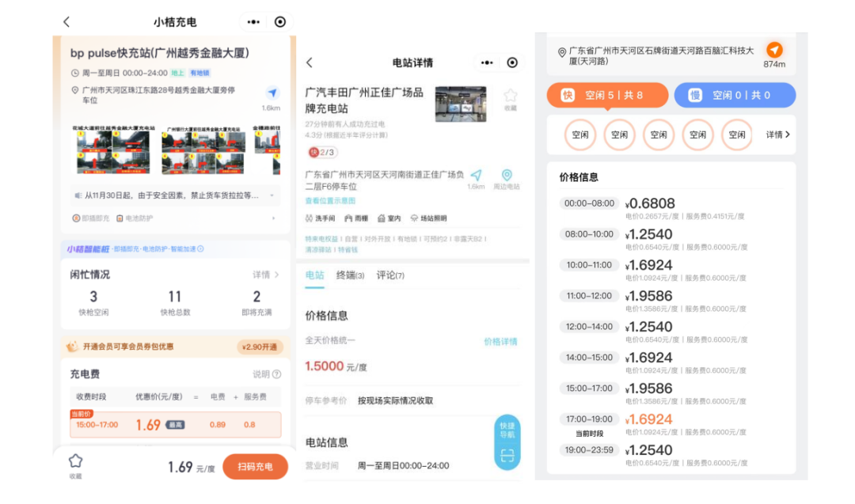Tap the 洗手间 amenity icon

(x=309, y=218)
